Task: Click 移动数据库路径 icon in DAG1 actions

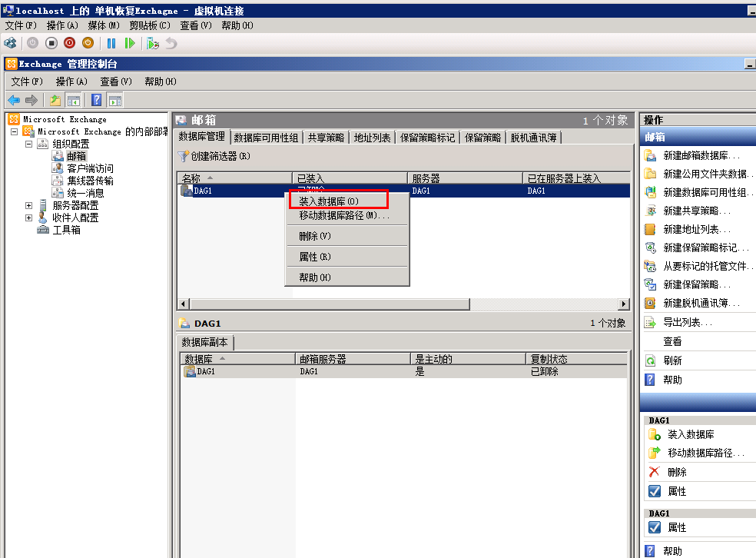Action: (655, 453)
